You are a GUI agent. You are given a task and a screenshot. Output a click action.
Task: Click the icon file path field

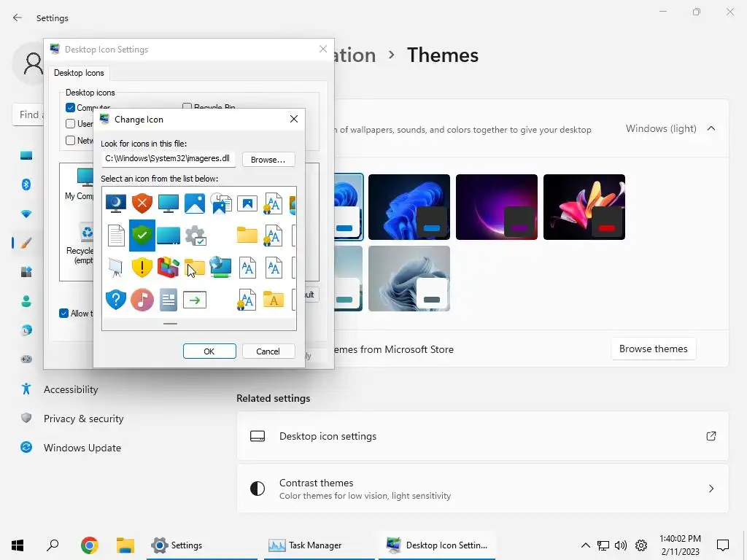169,159
